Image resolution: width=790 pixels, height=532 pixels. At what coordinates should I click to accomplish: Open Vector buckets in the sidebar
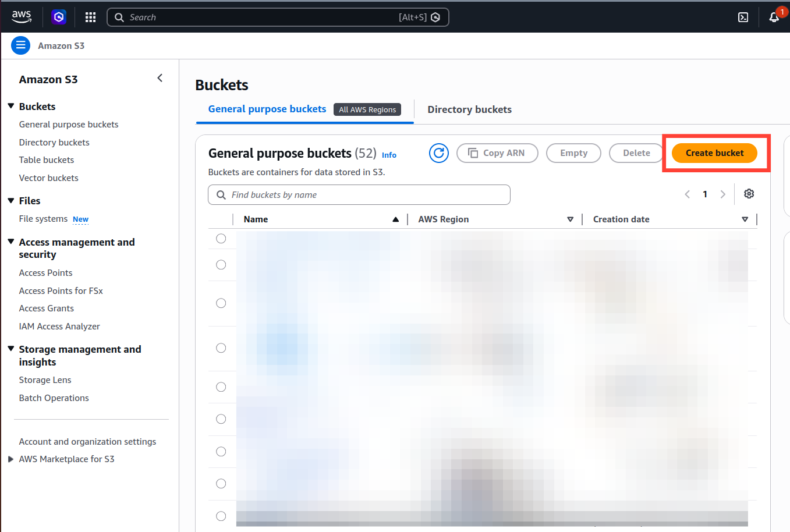[48, 178]
